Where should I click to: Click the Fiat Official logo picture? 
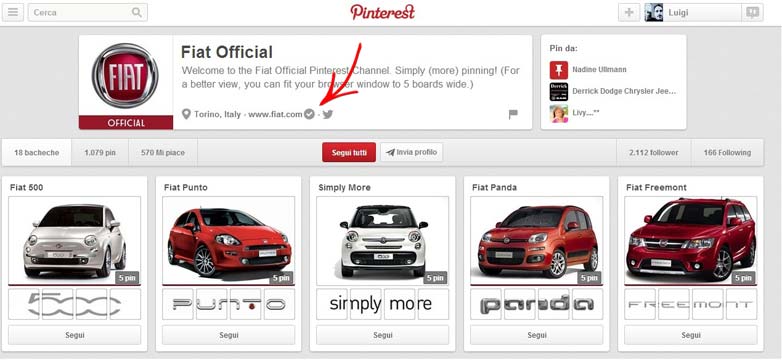[125, 75]
